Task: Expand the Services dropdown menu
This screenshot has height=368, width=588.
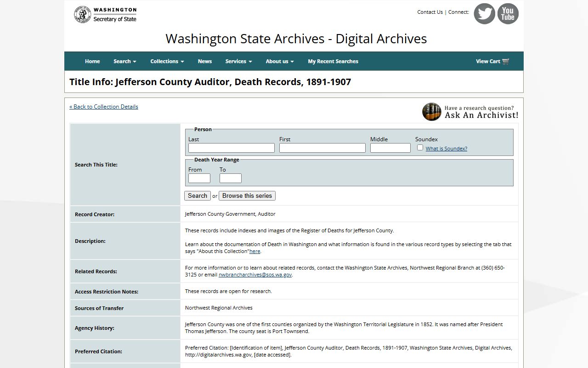Action: [238, 61]
